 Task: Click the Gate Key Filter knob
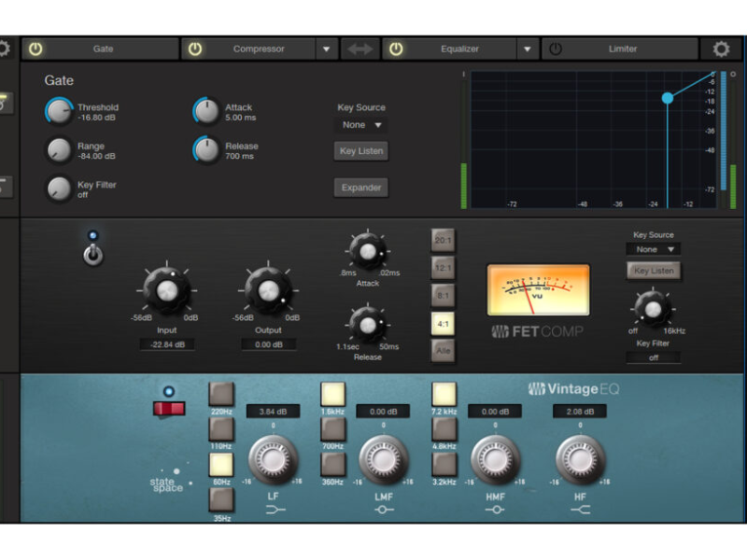[59, 189]
